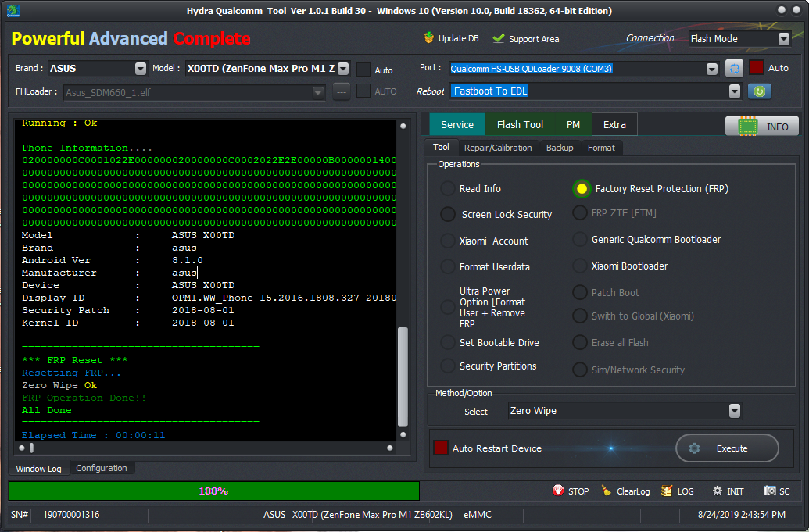Click the Execute button
Screen dimensions: 809x532
pos(727,448)
